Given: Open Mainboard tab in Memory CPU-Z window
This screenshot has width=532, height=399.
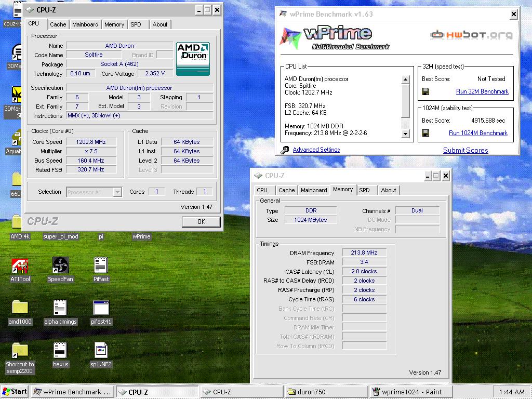Looking at the screenshot, I should click(314, 190).
